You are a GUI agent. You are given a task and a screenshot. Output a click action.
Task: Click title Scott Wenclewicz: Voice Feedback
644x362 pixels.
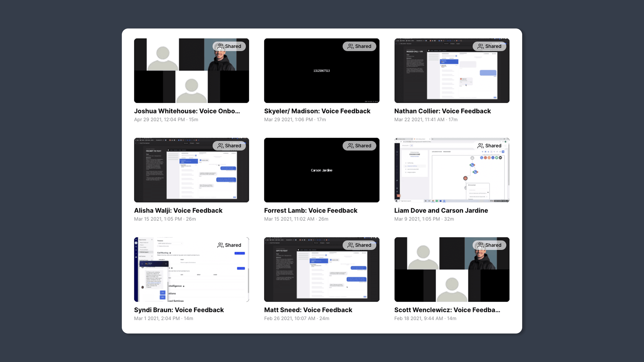[x=447, y=310]
